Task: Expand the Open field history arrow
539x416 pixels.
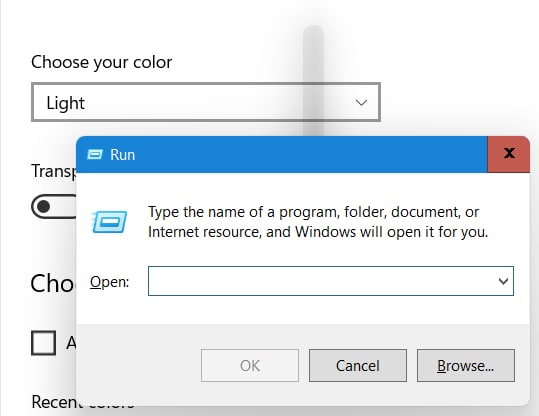Action: click(x=503, y=281)
